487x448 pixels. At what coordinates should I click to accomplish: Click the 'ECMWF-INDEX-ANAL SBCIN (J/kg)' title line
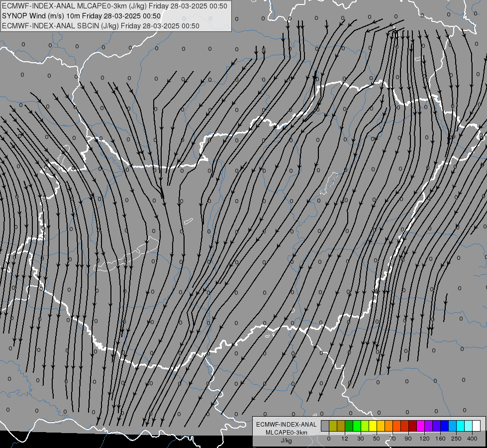[60, 26]
